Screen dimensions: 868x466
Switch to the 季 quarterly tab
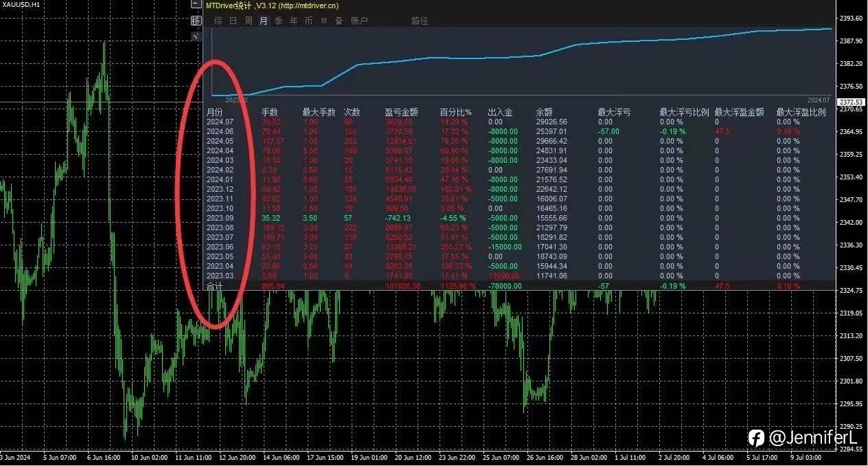(x=278, y=21)
